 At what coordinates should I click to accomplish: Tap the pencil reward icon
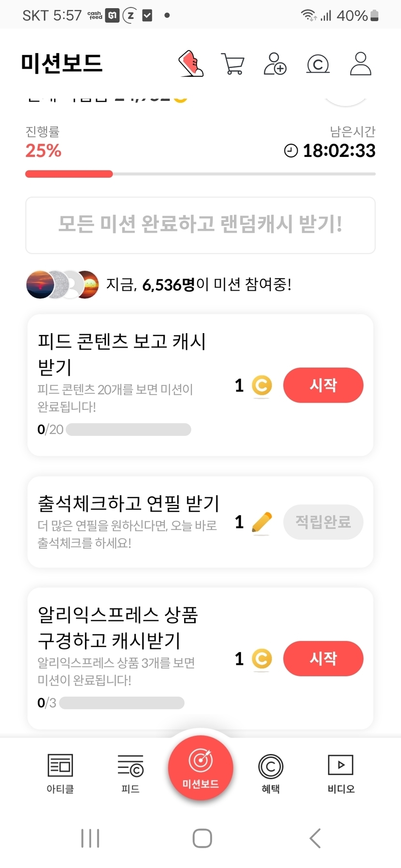[262, 522]
